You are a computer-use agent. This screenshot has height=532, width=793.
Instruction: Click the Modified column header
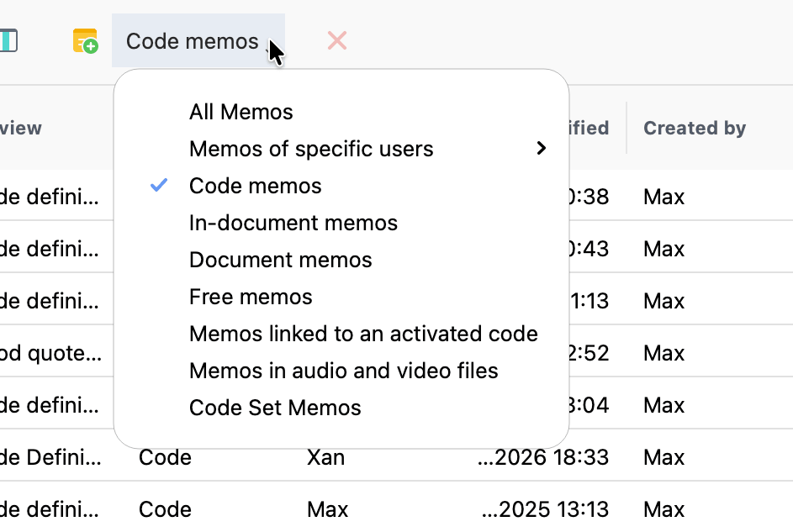click(590, 128)
